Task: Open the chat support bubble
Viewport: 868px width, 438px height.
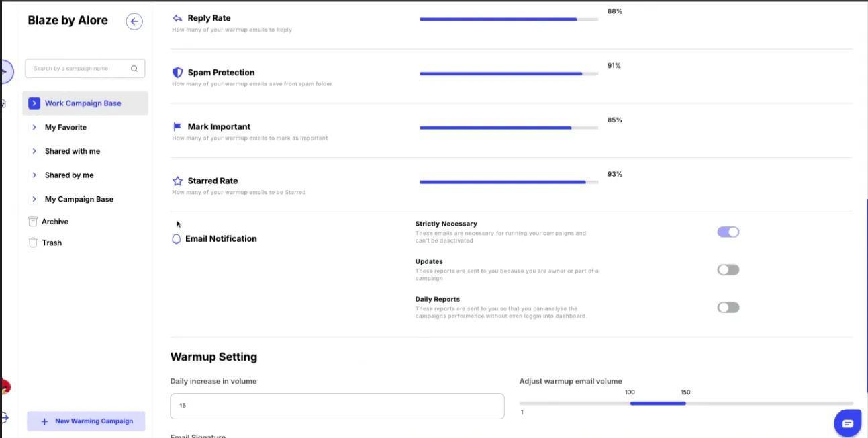Action: [847, 423]
